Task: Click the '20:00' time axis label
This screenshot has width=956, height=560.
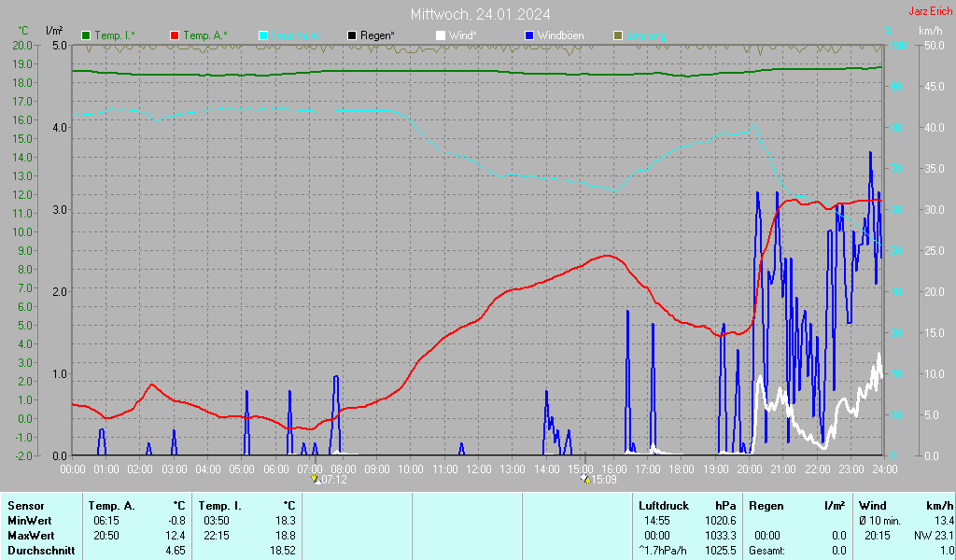Action: [x=750, y=469]
